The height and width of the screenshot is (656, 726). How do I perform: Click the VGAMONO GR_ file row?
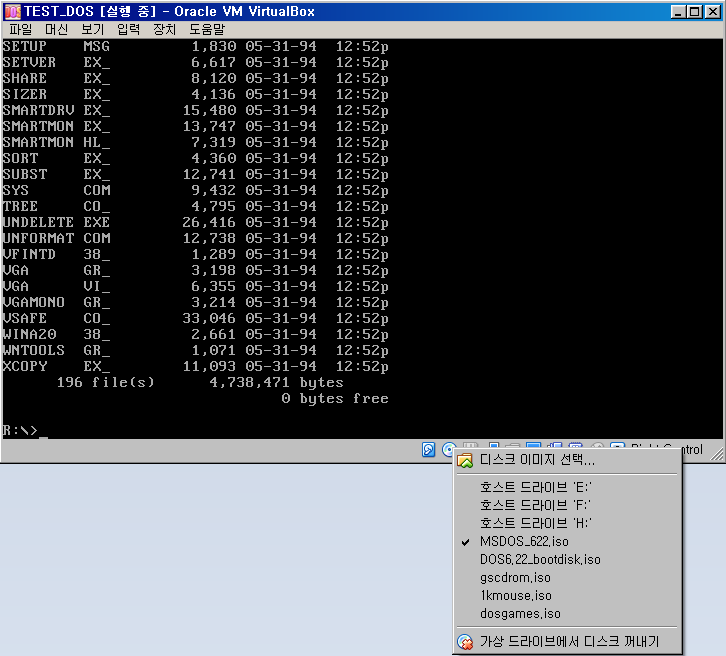tap(195, 302)
